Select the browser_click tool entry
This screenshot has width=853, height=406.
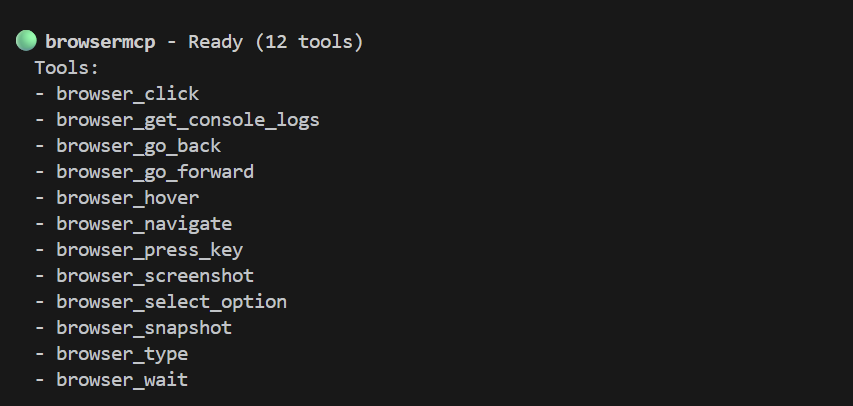127,94
